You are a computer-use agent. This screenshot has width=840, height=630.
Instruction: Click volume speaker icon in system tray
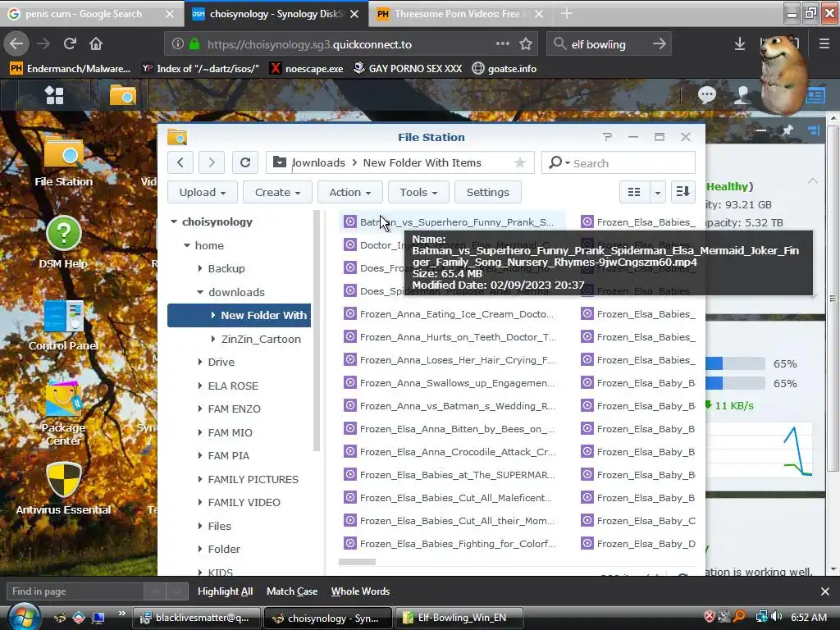[x=778, y=617]
